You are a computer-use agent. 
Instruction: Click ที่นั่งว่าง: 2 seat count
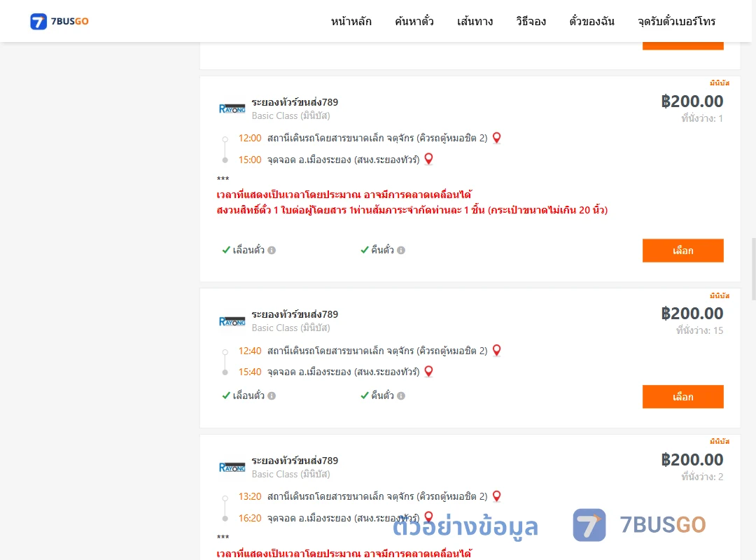(x=702, y=477)
